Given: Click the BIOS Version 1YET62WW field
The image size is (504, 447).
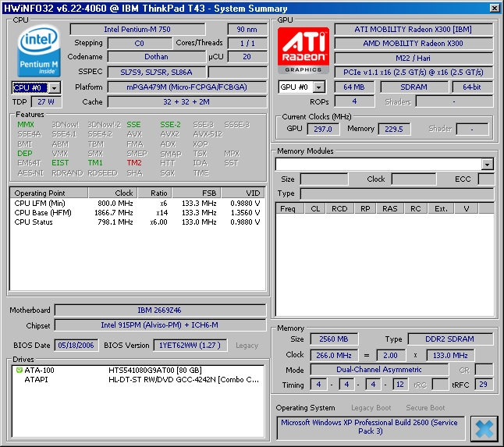Looking at the screenshot, I should pos(190,346).
